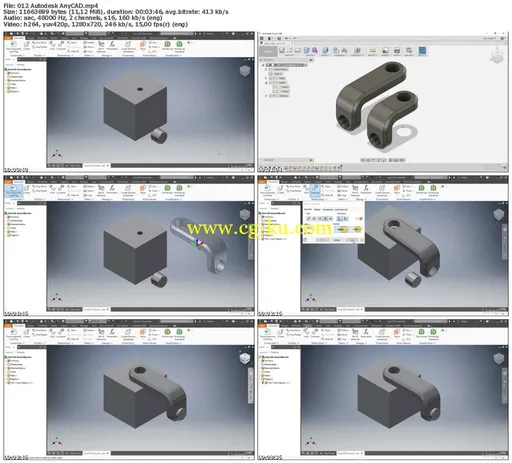Screen dimensions: 512x463
Task: Click the Insert image icon in the Fusion 360 frame
Action: pos(385,50)
